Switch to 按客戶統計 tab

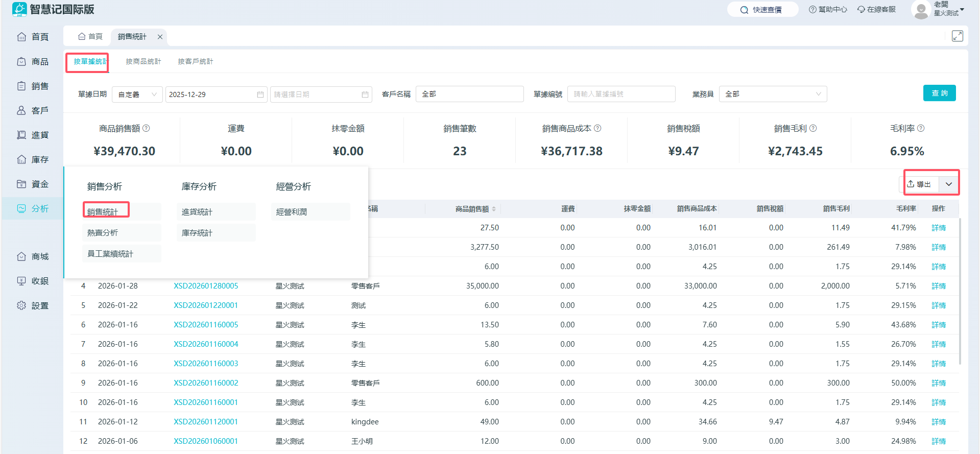[195, 61]
